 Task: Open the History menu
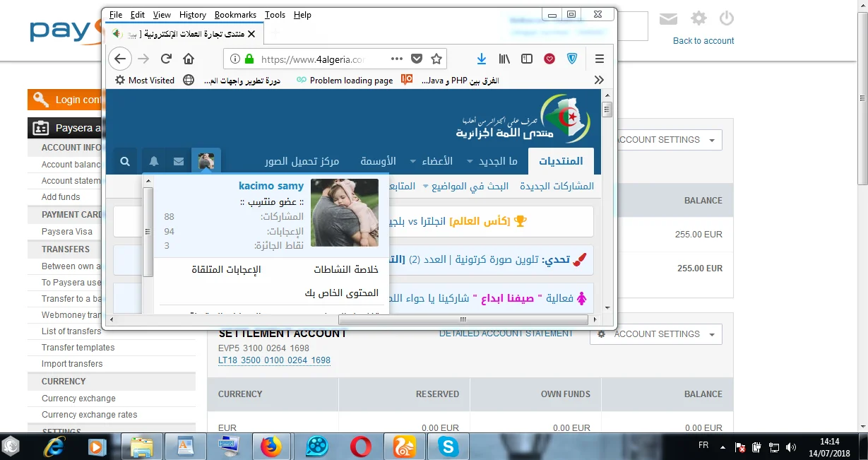tap(192, 15)
